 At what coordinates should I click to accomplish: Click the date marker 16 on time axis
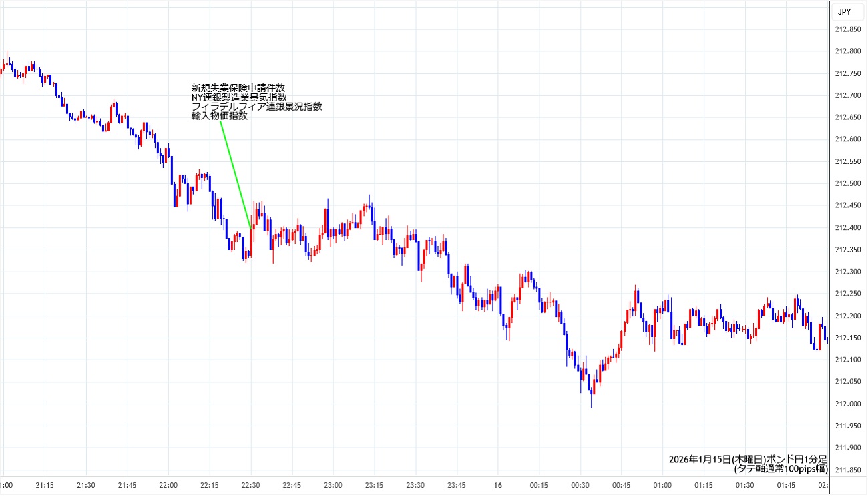point(497,485)
